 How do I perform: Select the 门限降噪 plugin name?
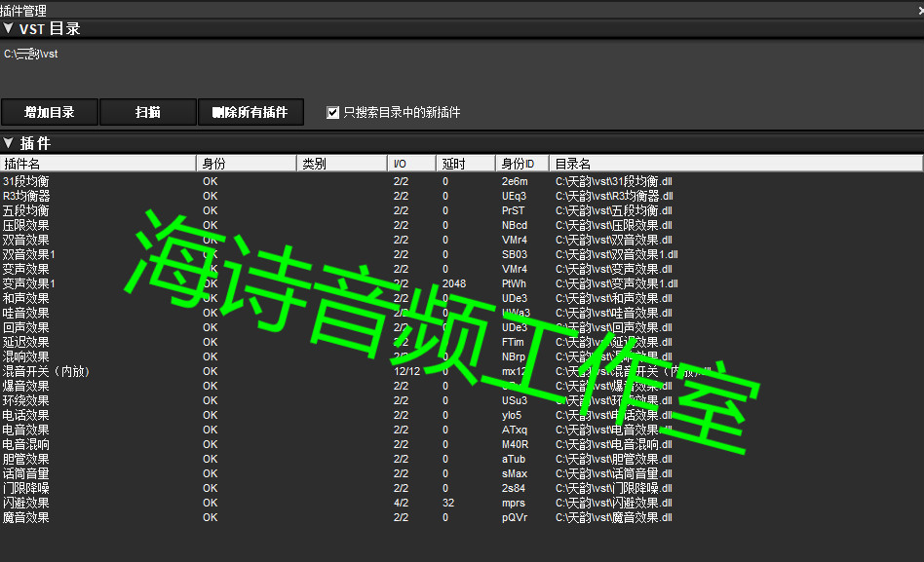click(x=26, y=488)
